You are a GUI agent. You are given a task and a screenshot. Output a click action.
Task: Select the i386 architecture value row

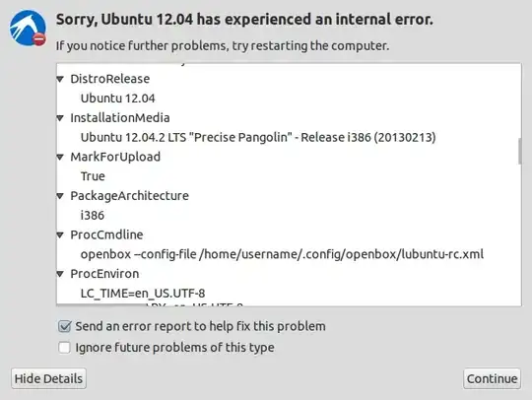pos(289,216)
